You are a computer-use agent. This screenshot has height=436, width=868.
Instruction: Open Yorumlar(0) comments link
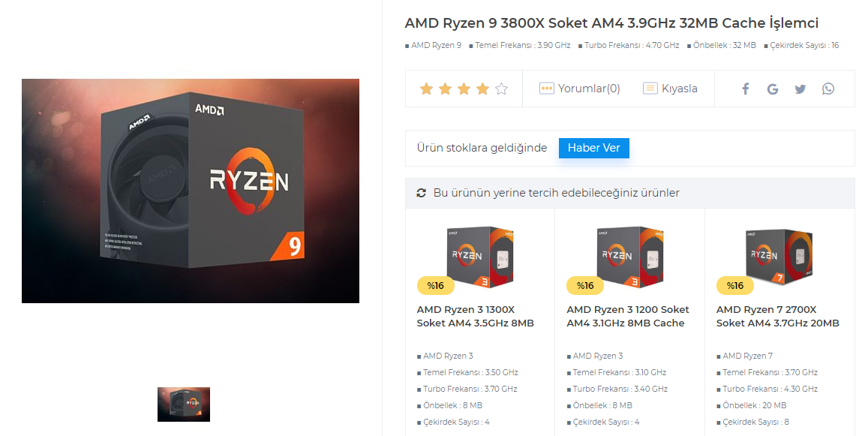coord(589,89)
